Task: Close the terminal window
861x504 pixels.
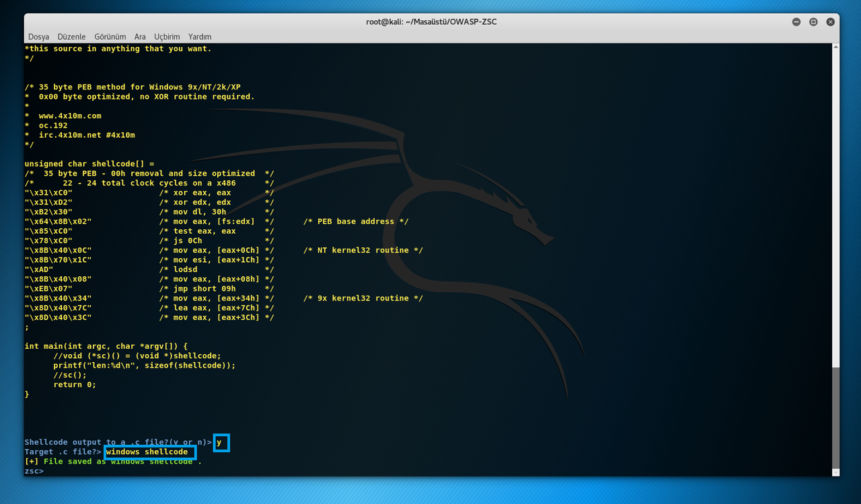Action: (x=831, y=22)
